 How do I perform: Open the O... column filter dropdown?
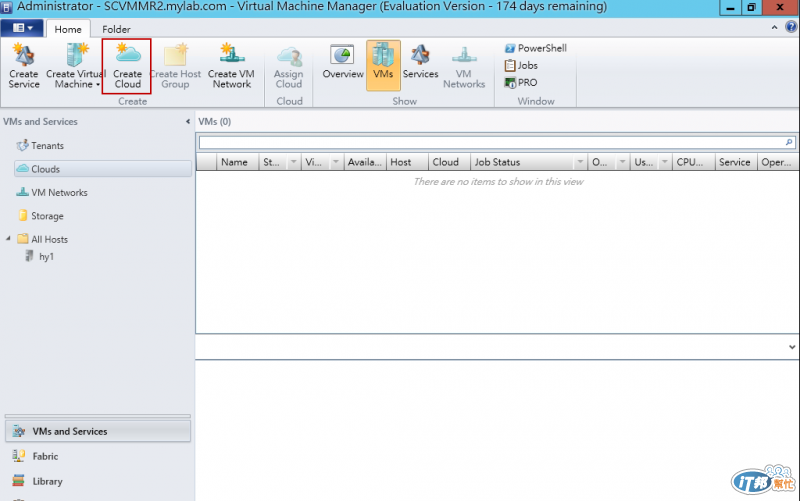(622, 162)
